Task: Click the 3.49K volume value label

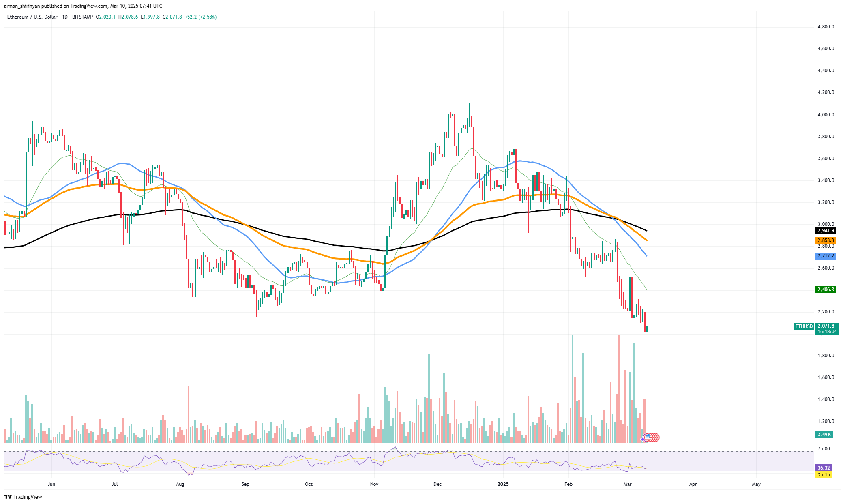Action: click(824, 434)
